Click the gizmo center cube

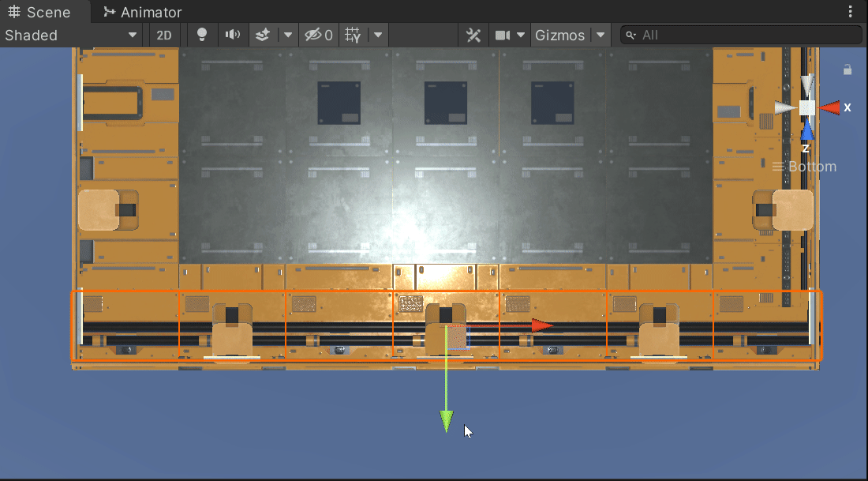pyautogui.click(x=807, y=108)
